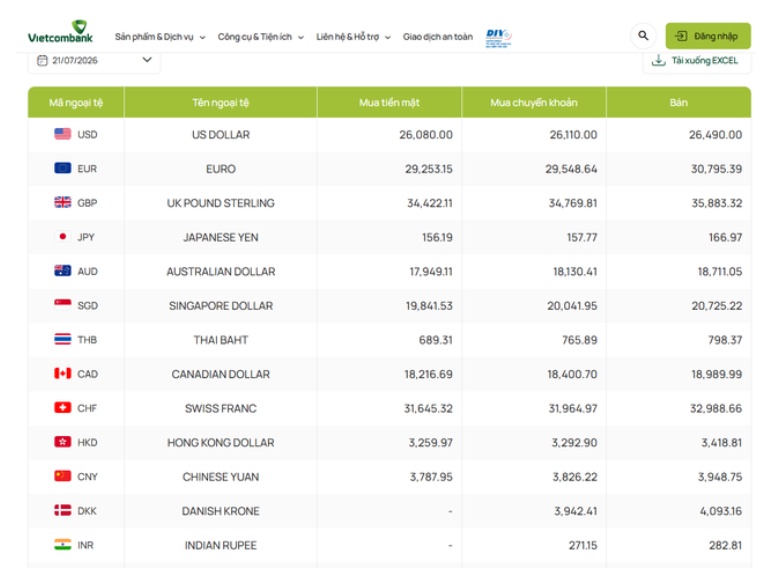Viewport: 762px width, 581px height.
Task: Select the SINGAPORE DOLLAR name cell
Action: (x=221, y=306)
